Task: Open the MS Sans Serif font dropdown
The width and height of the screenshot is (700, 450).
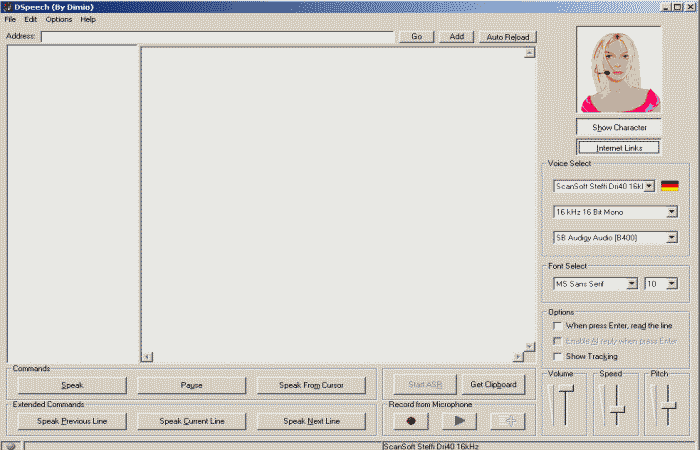Action: pyautogui.click(x=632, y=284)
